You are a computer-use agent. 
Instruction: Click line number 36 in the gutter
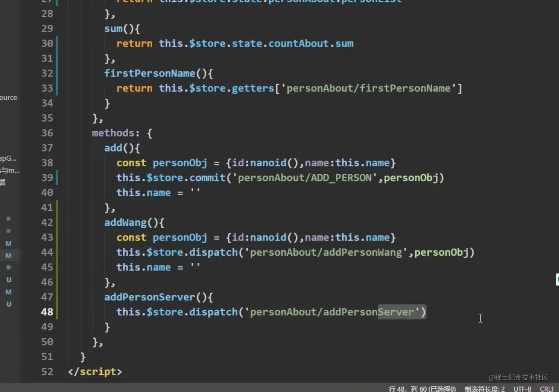[47, 133]
